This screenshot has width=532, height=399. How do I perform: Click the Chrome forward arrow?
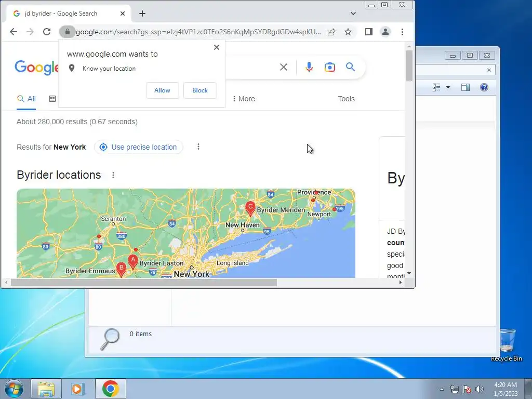coord(30,32)
